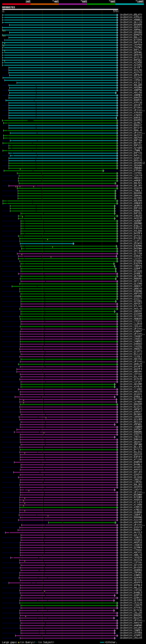Open the UniRef100_Q10N17 entry
The width and height of the screenshot is (146, 644).
(x=131, y=123)
